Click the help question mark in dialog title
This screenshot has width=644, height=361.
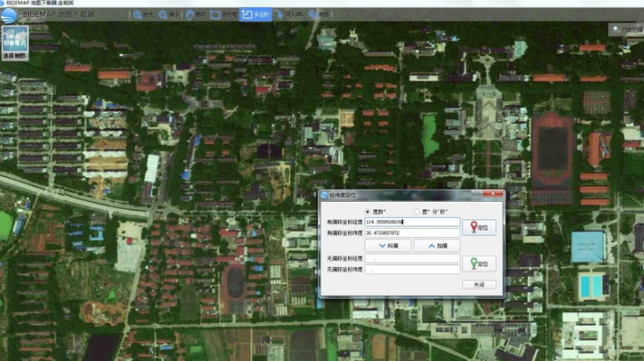(x=476, y=194)
